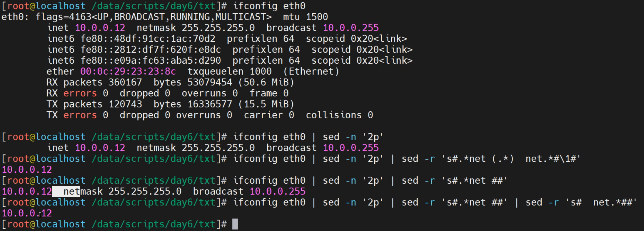Click the inet6 address fe80::e09a:fc63:aba5:d290
The image size is (644, 231).
pos(151,60)
